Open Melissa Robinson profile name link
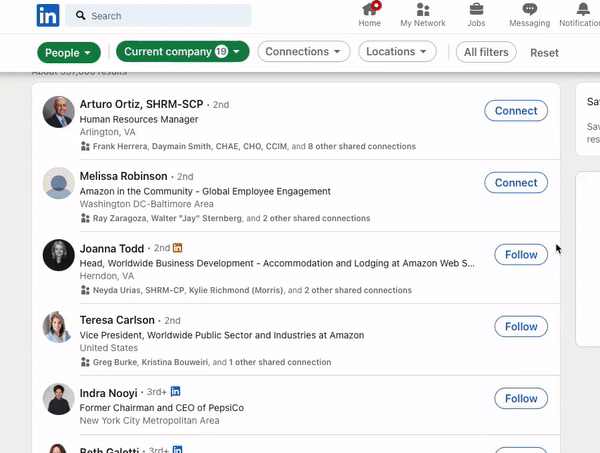Screen dimensions: 600x453 click(x=123, y=176)
